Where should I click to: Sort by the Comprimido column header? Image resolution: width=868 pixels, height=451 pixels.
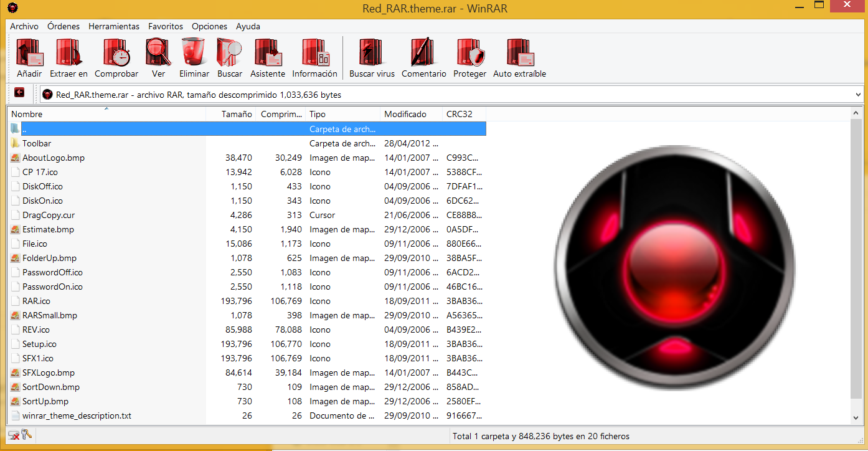click(281, 114)
